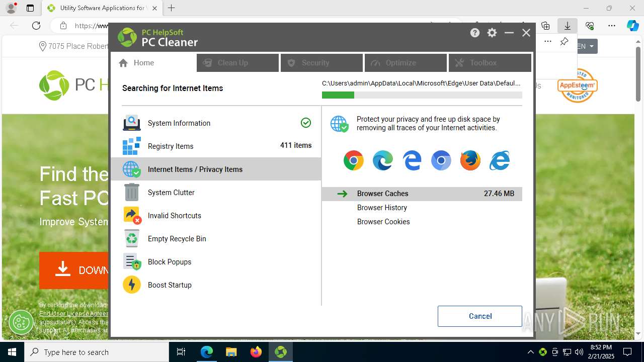Click the legacy Edge blue 'e' icon

412,160
